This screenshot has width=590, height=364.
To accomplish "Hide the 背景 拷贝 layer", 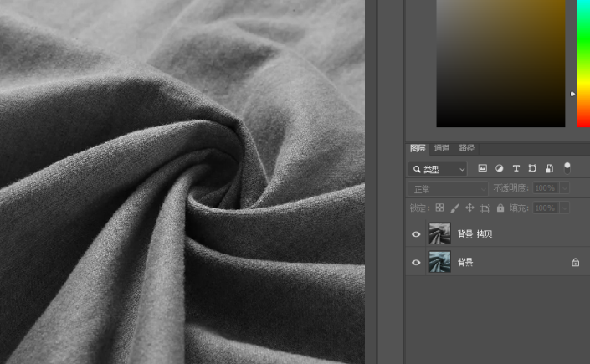I will point(416,234).
